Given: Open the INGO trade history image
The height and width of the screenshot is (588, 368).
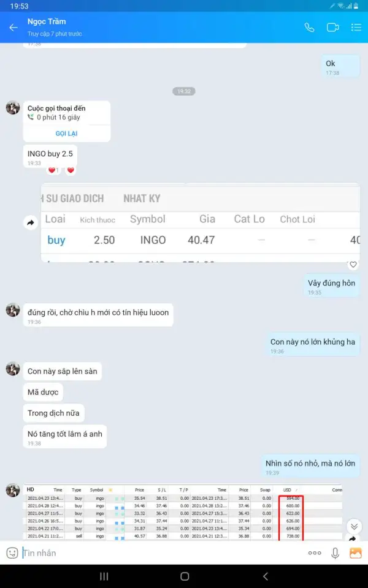Looking at the screenshot, I should 201,223.
